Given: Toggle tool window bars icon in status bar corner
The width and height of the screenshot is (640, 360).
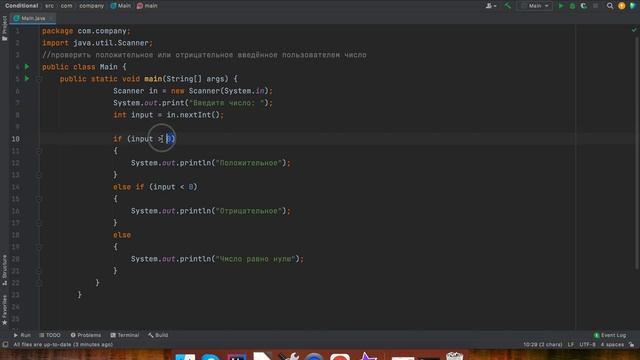Looking at the screenshot, I should point(5,344).
